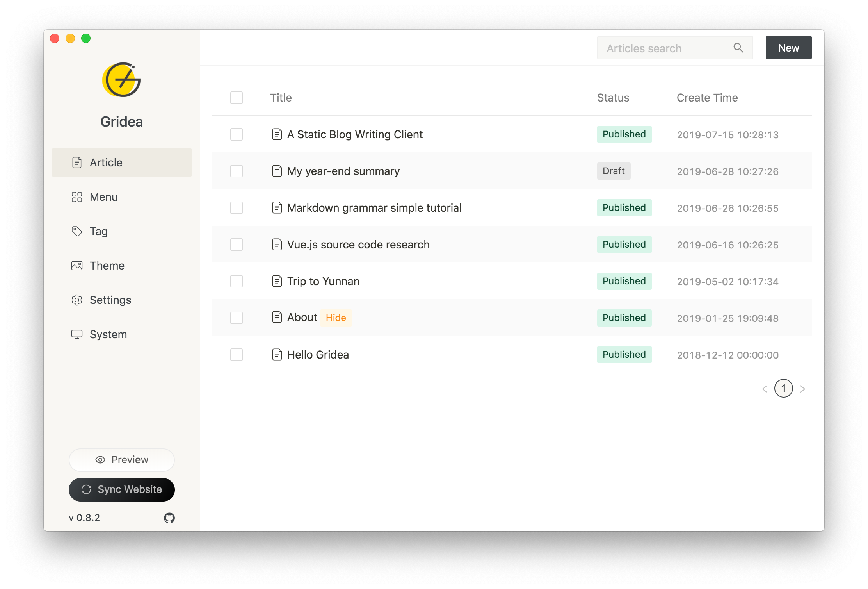Screen dimensions: 868x589
Task: Go to previous page arrow
Action: tap(765, 389)
